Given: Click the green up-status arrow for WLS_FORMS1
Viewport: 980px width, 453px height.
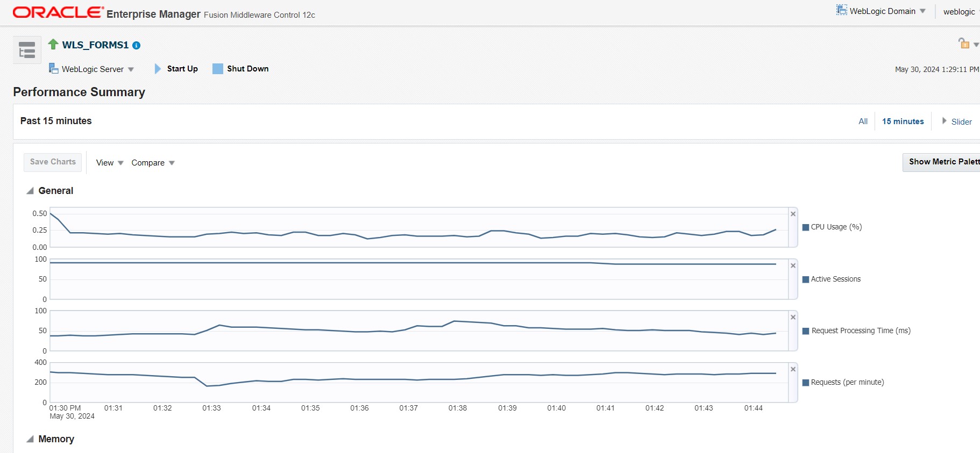Looking at the screenshot, I should (x=53, y=44).
